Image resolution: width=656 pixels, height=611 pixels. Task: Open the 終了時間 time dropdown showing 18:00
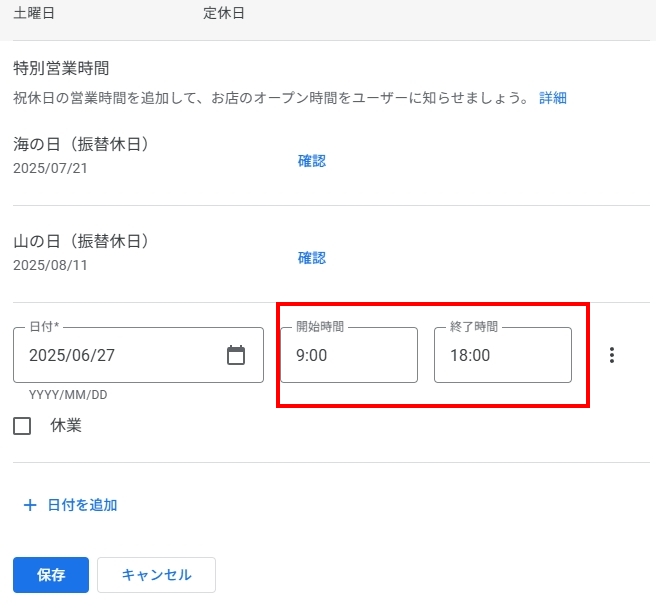[x=502, y=355]
